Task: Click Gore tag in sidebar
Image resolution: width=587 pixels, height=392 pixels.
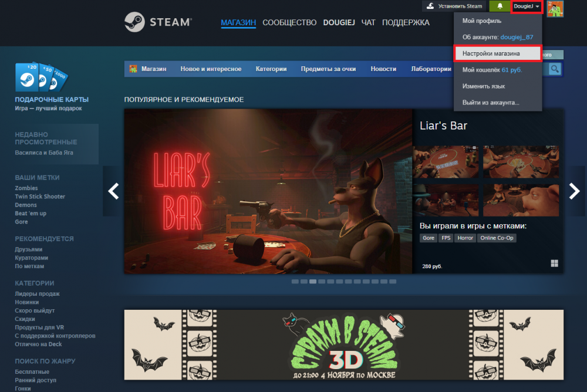Action: click(21, 222)
